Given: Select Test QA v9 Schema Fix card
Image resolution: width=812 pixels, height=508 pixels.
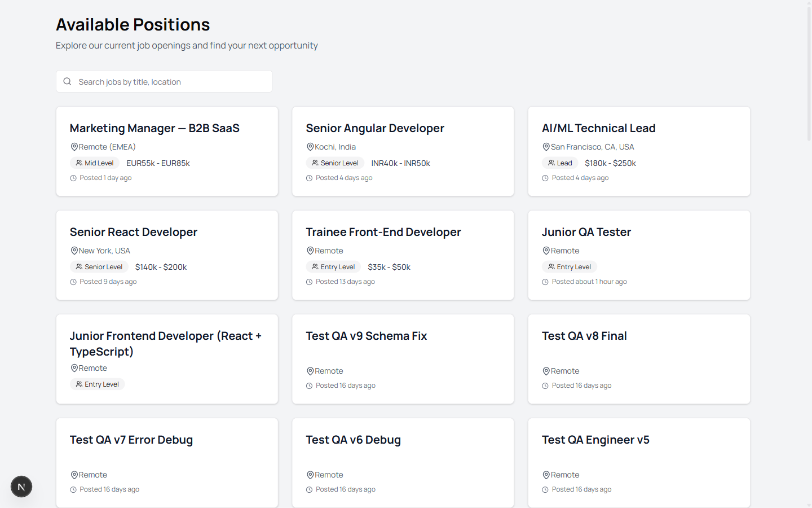Looking at the screenshot, I should point(367,336).
